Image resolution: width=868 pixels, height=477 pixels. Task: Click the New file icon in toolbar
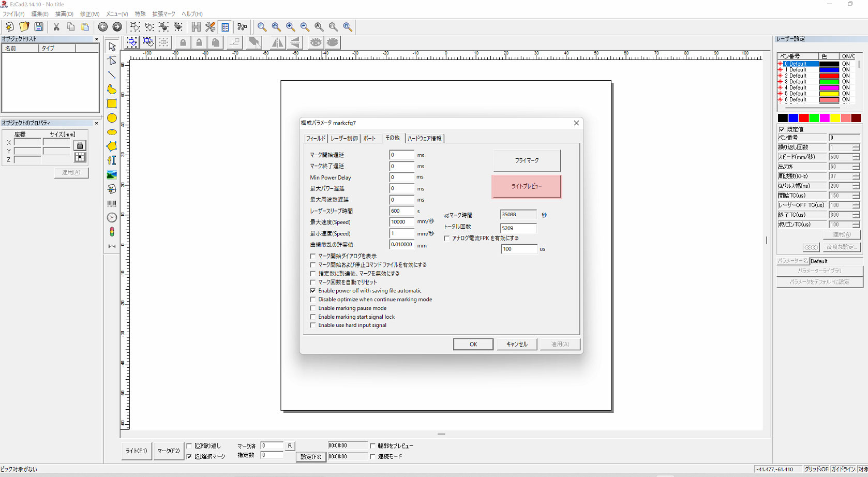tap(9, 27)
